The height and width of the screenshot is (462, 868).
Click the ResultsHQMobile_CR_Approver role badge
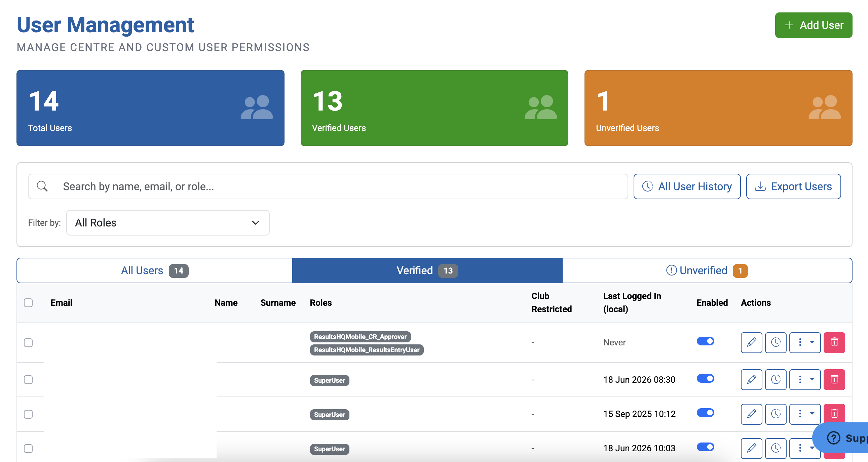(360, 337)
